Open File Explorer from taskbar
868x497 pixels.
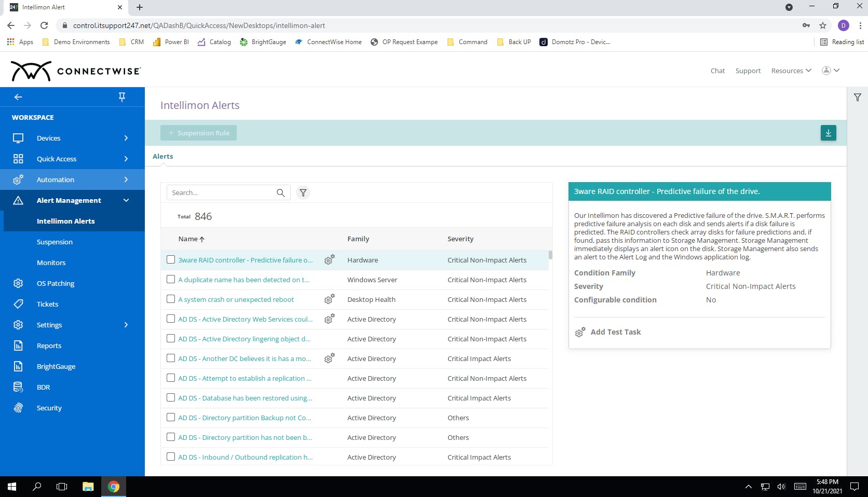click(x=88, y=487)
